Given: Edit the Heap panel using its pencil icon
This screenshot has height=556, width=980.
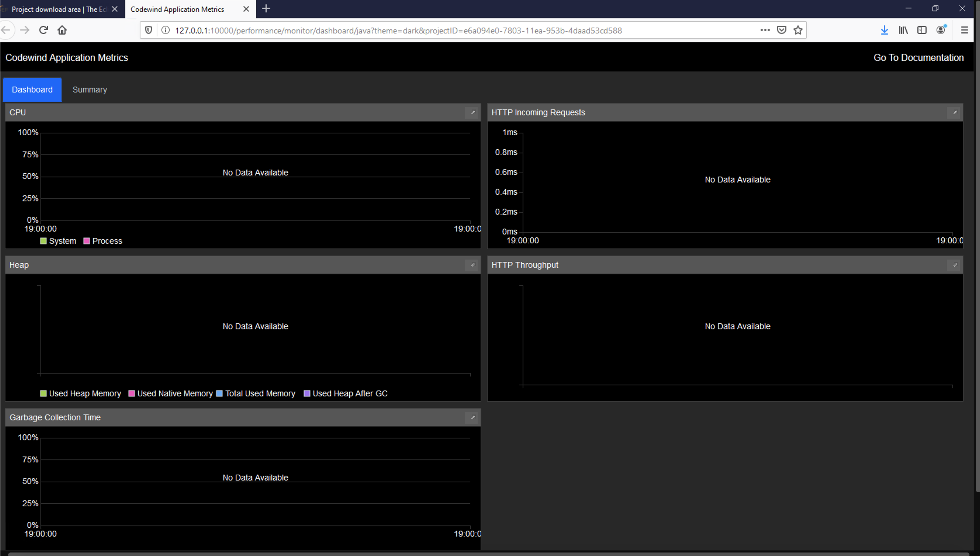Looking at the screenshot, I should (x=472, y=265).
